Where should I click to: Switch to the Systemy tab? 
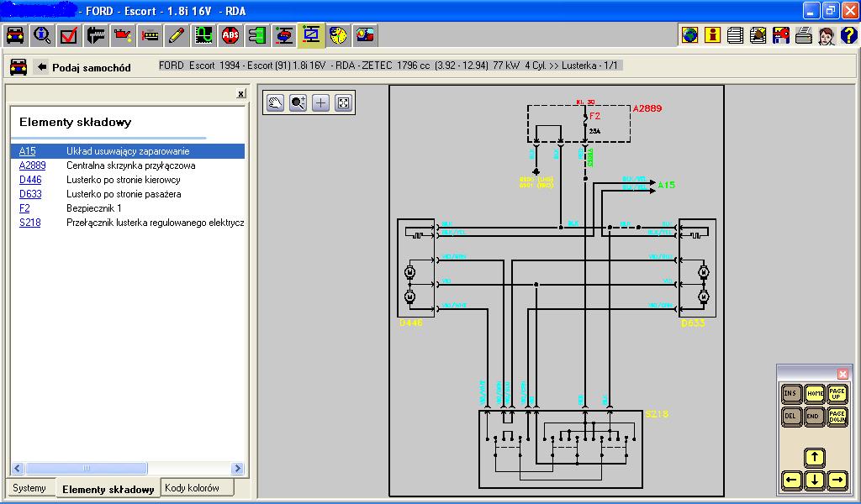click(x=29, y=488)
